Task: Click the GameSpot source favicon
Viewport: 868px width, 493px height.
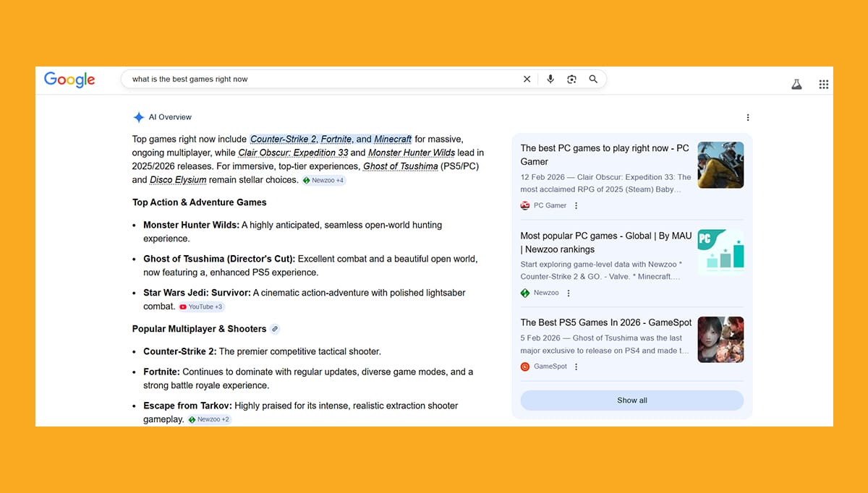Action: [x=525, y=366]
